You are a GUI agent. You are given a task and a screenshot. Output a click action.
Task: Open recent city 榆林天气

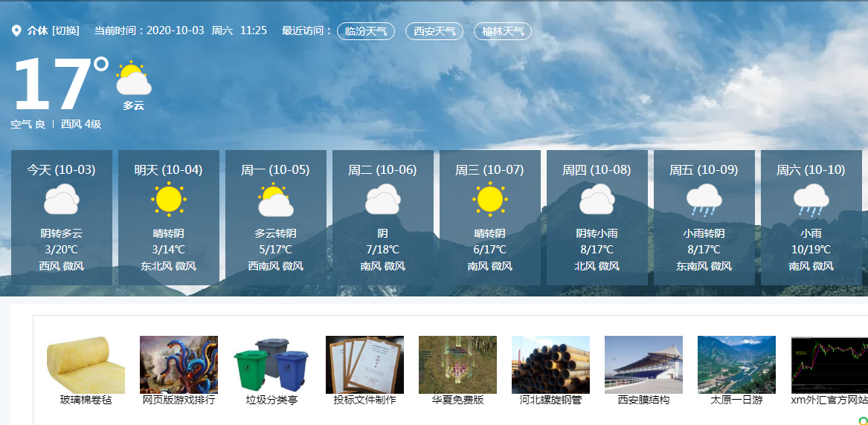click(503, 31)
